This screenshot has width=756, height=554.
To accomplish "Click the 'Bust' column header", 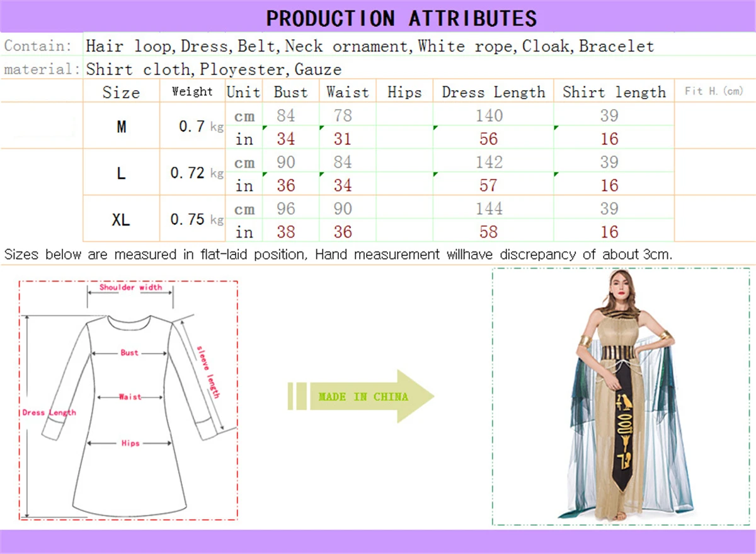I will pos(290,92).
